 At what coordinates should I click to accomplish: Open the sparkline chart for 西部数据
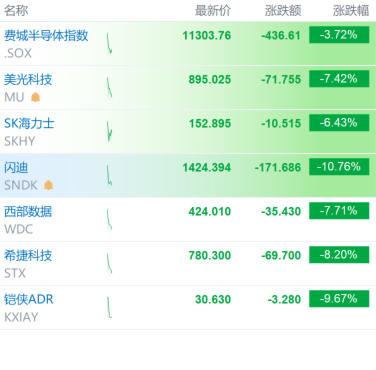(x=109, y=219)
